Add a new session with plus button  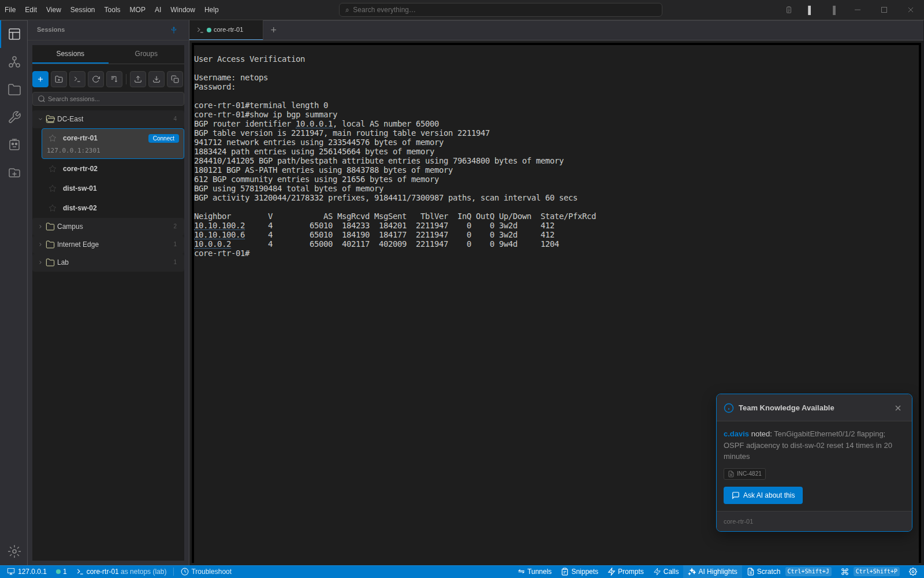(40, 79)
